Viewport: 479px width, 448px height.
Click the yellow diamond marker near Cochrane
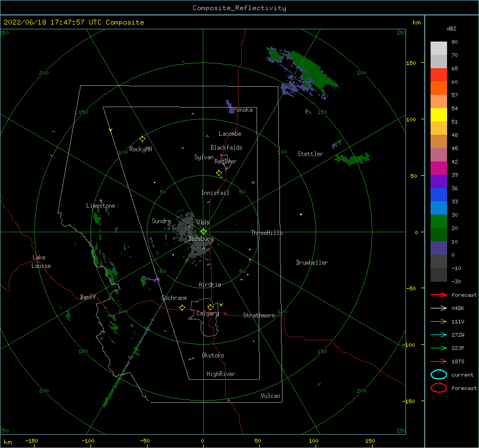click(182, 307)
